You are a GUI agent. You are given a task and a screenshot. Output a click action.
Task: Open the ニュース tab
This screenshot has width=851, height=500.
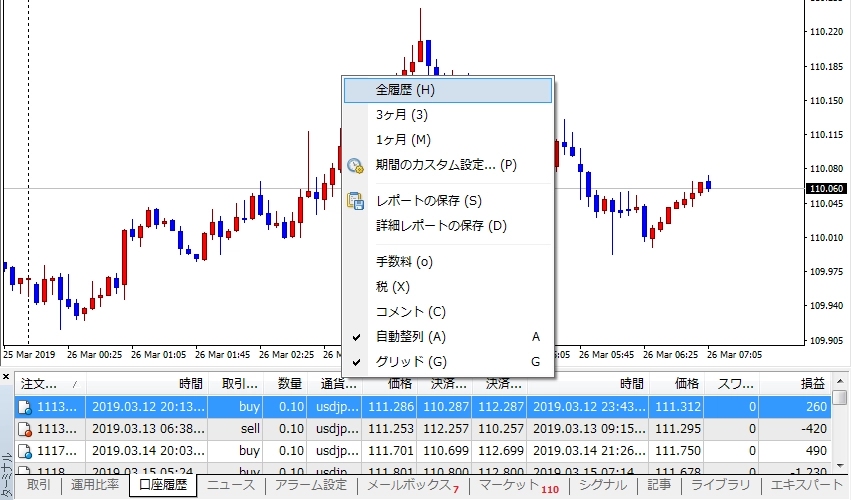tap(231, 485)
